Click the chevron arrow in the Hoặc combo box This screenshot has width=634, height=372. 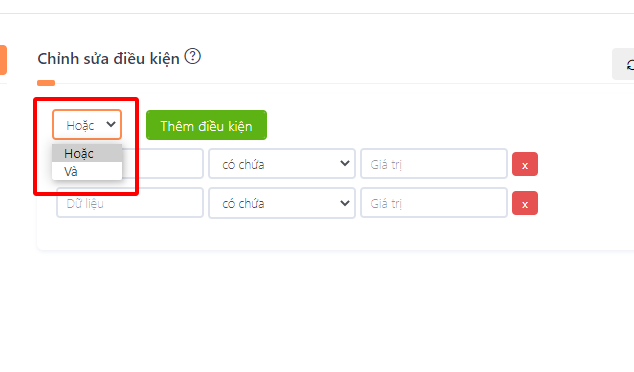111,125
